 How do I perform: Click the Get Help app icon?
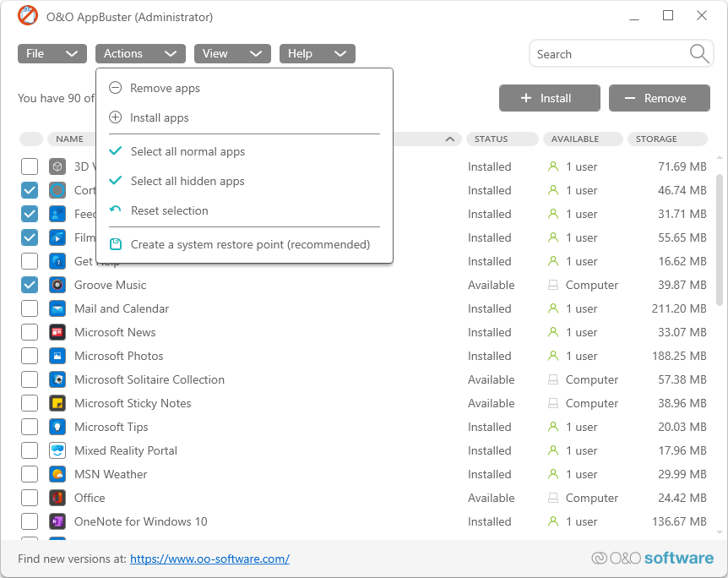[x=57, y=261]
